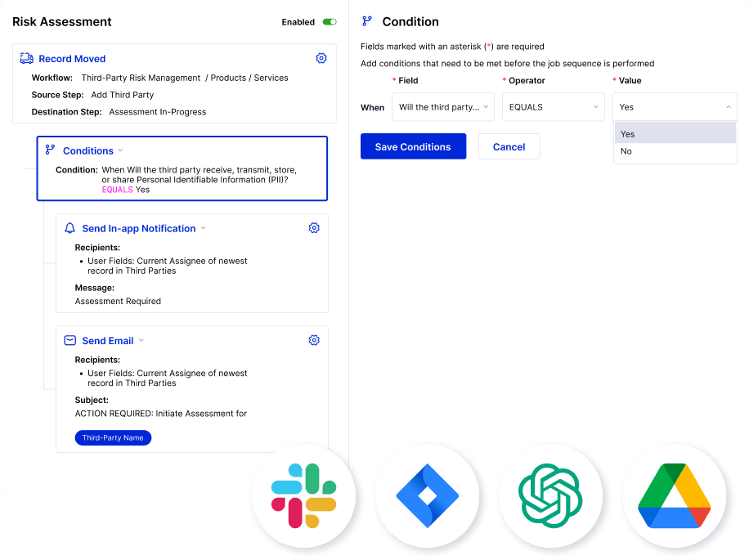Click the condition description in Conditions card
This screenshot has width=749, height=560.
pyautogui.click(x=200, y=180)
